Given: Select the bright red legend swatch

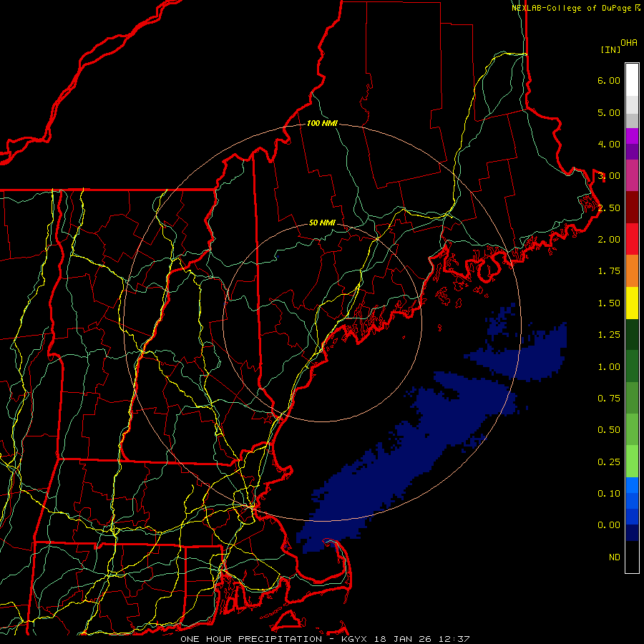Looking at the screenshot, I should point(632,239).
